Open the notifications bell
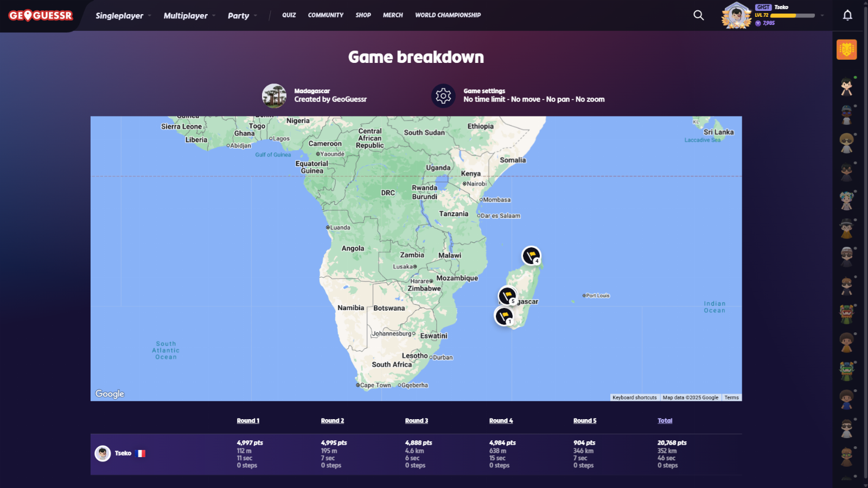868x488 pixels. [x=847, y=15]
